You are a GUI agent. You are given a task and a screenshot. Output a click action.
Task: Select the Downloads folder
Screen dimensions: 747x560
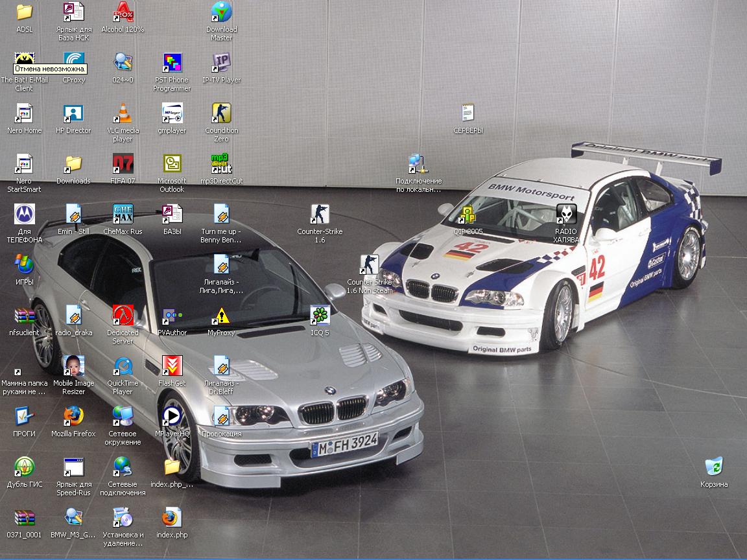[x=73, y=164]
